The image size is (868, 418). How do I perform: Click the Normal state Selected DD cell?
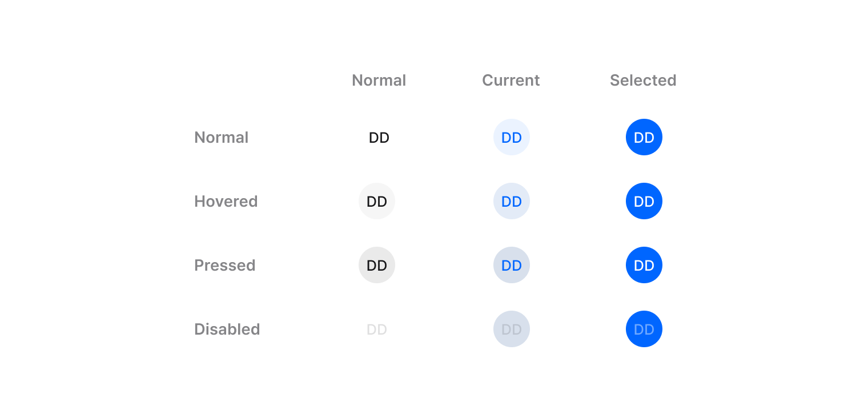(x=644, y=138)
